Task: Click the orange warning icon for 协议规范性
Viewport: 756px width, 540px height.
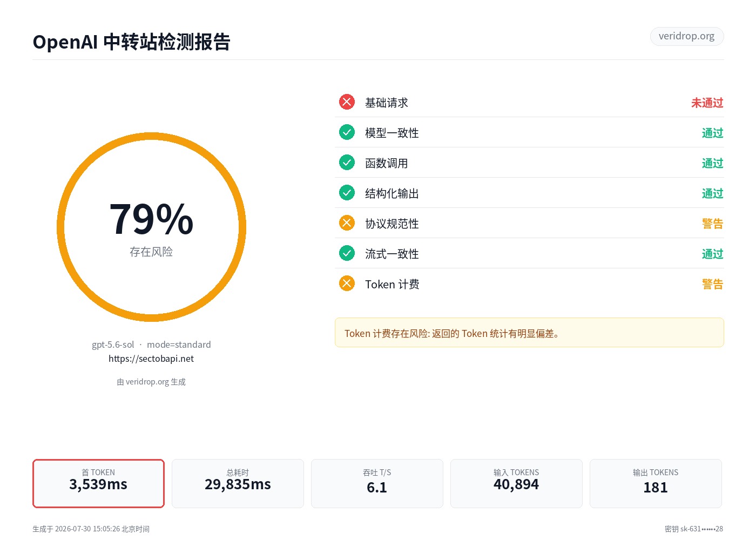Action: [347, 223]
